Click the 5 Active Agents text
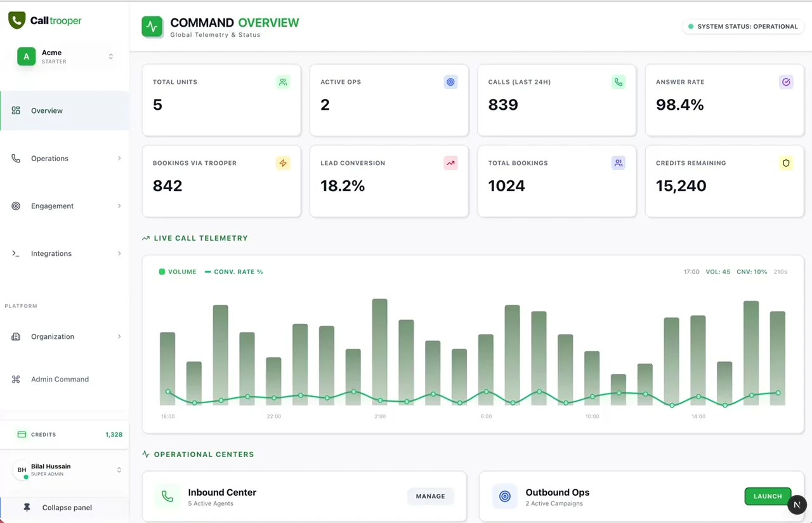Screen dimensions: 812x523 pyautogui.click(x=211, y=504)
